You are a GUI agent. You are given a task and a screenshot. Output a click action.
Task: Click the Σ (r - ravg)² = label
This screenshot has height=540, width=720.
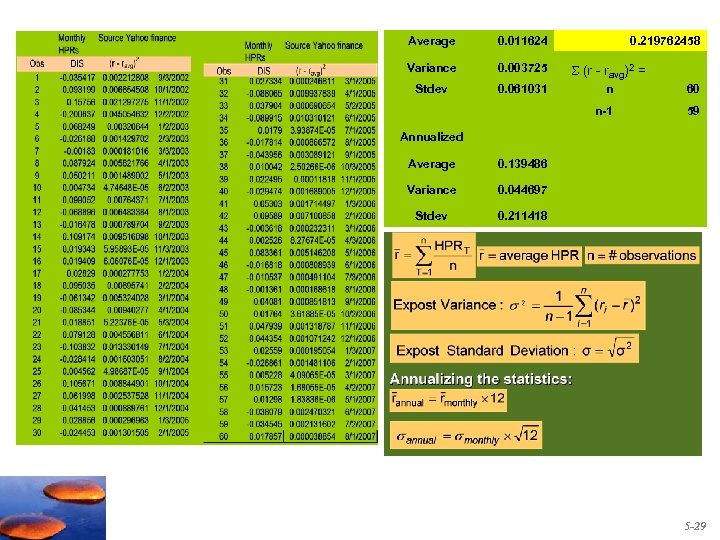tap(608, 70)
